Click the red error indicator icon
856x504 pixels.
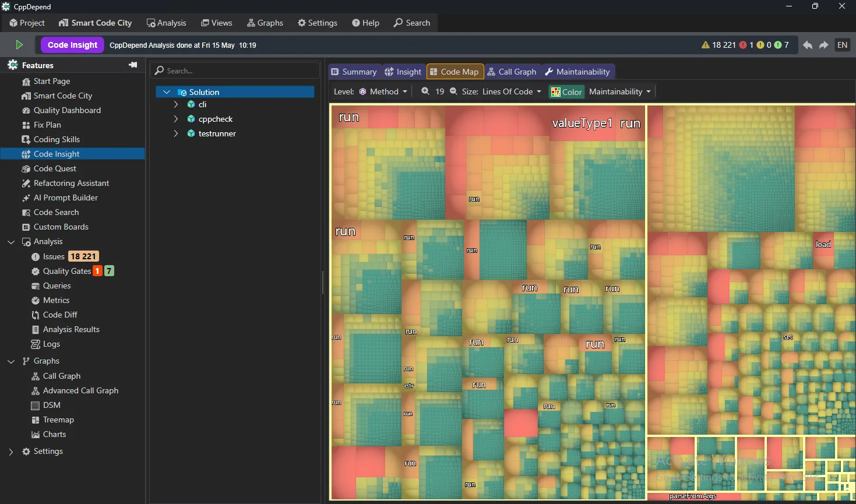coord(743,45)
